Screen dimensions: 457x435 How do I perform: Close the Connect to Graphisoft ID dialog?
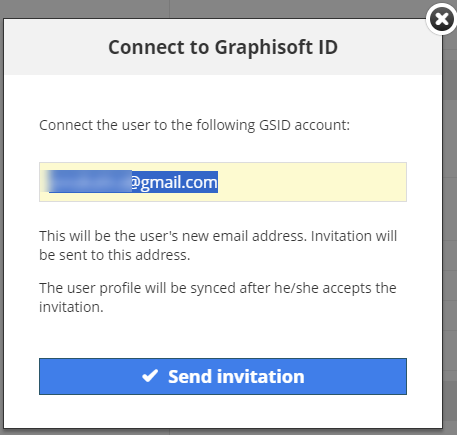[x=441, y=19]
